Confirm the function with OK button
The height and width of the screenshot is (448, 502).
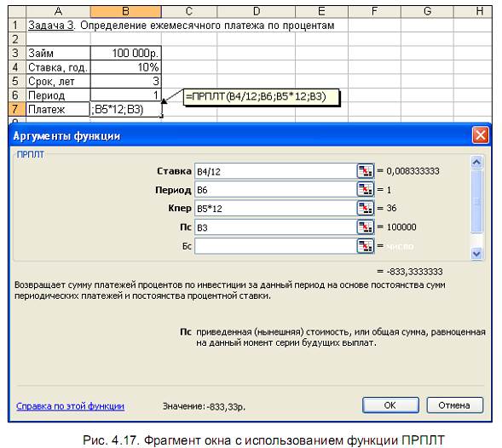point(390,405)
